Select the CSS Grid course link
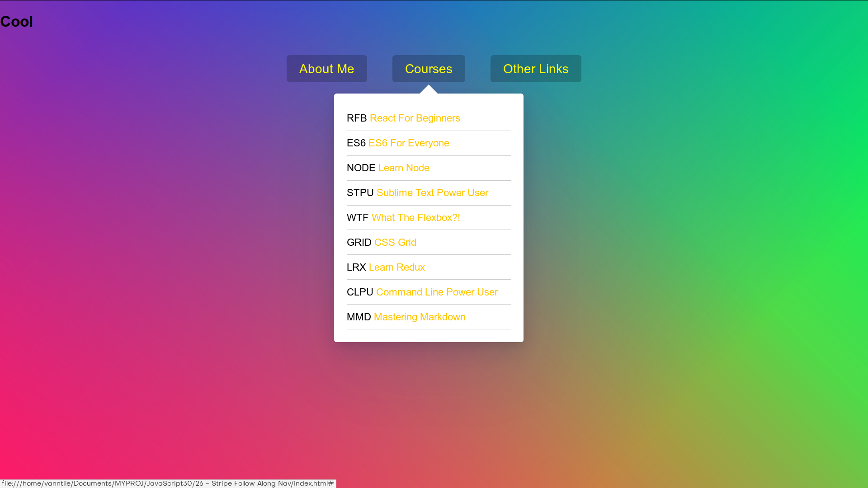 [x=396, y=242]
